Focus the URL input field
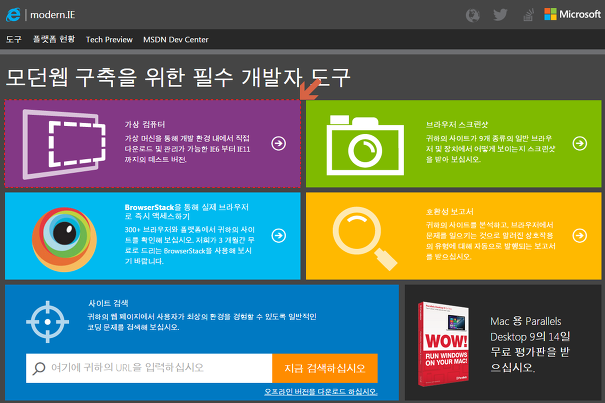This screenshot has width=605, height=403. click(149, 368)
